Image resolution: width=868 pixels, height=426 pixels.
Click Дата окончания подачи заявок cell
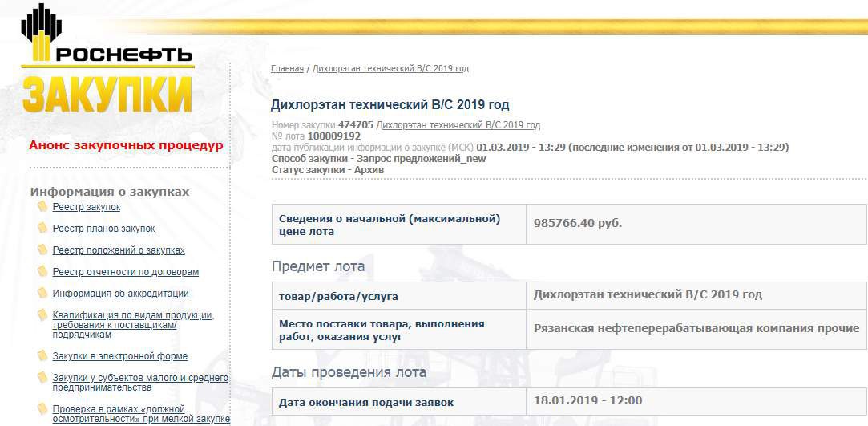[x=399, y=402]
